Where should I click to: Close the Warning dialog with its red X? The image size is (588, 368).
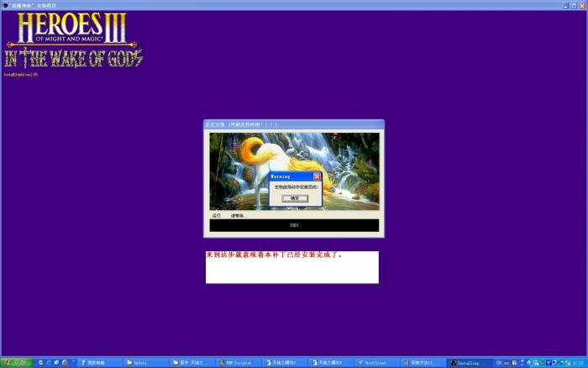click(317, 176)
